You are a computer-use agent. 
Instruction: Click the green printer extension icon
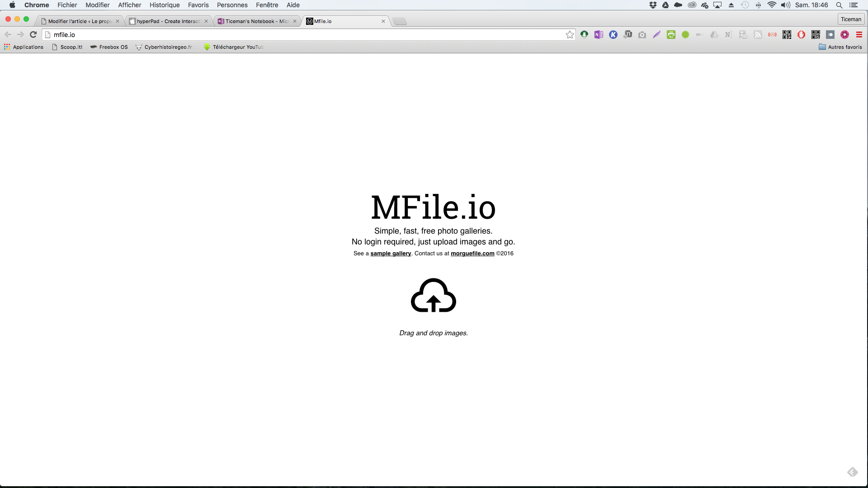coord(671,34)
